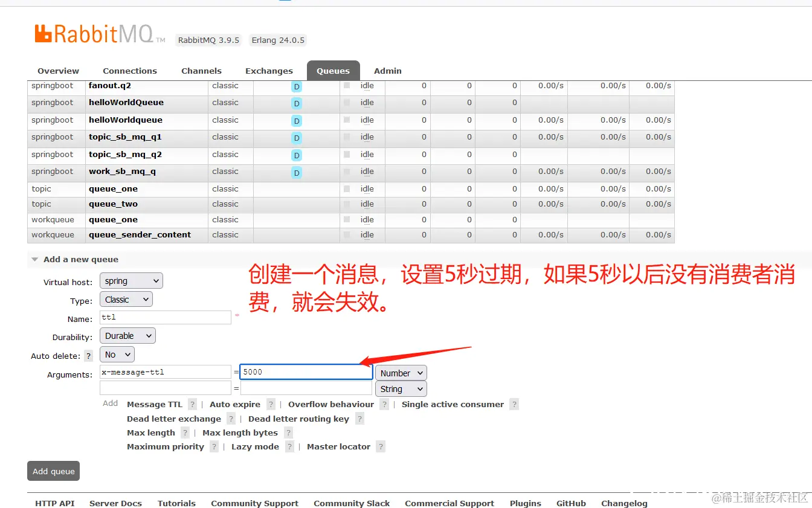
Task: Open help icon beside Auto delete
Action: 89,356
